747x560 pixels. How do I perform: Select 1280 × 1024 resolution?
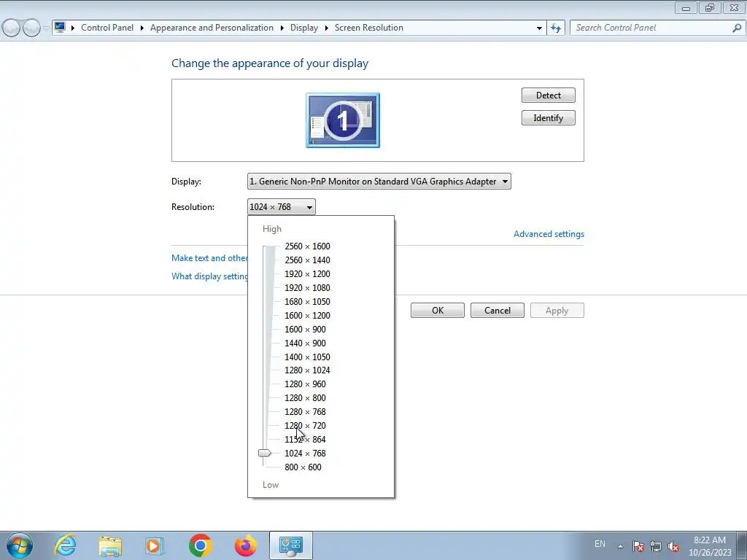(307, 370)
